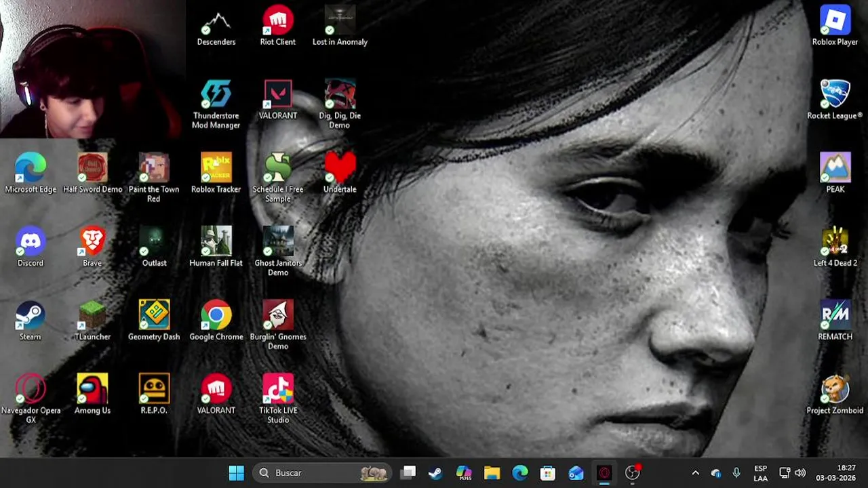This screenshot has height=488, width=868.
Task: Select the Roblox Tracker icon
Action: [216, 174]
